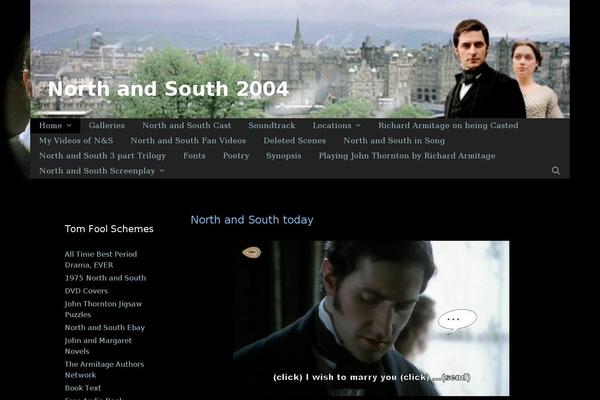Open the Synopsis menu item
600x400 pixels.
(x=284, y=156)
